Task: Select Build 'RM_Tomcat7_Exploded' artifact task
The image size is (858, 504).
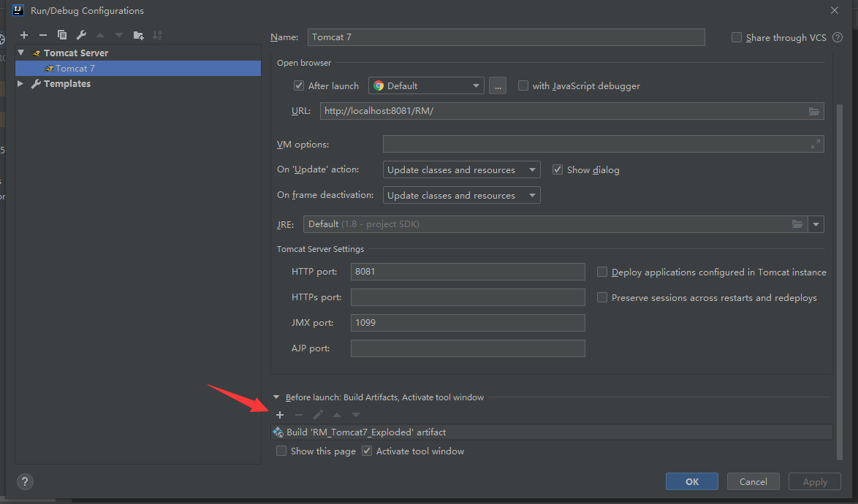Action: tap(552, 432)
